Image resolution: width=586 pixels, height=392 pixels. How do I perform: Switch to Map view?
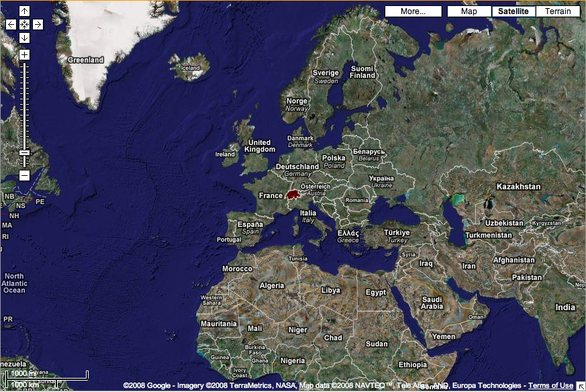(469, 11)
